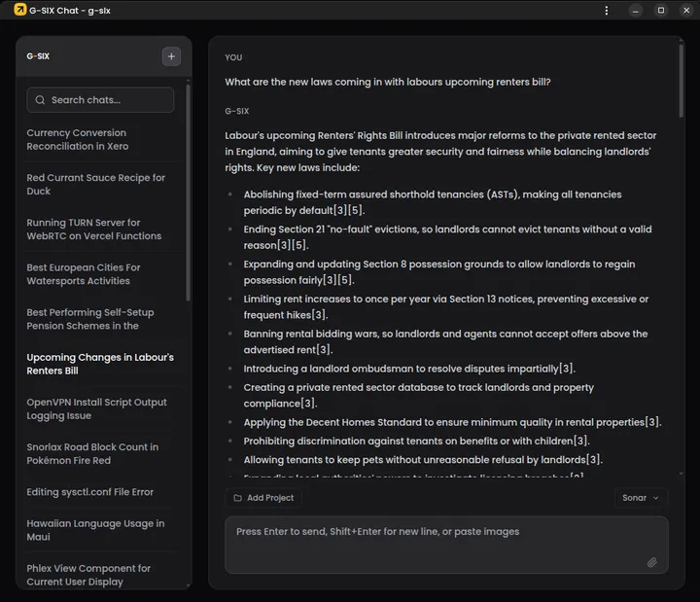700x602 pixels.
Task: Attach a file with paperclip icon
Action: (x=651, y=562)
